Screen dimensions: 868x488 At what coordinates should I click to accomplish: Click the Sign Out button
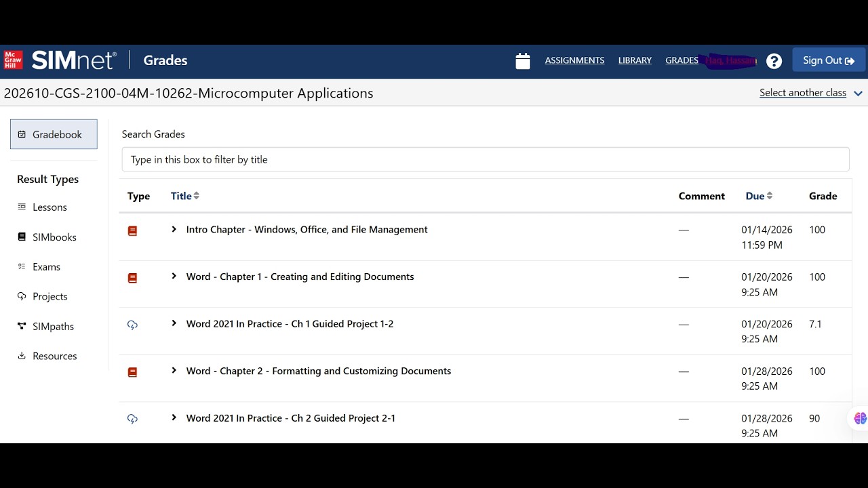(x=829, y=60)
